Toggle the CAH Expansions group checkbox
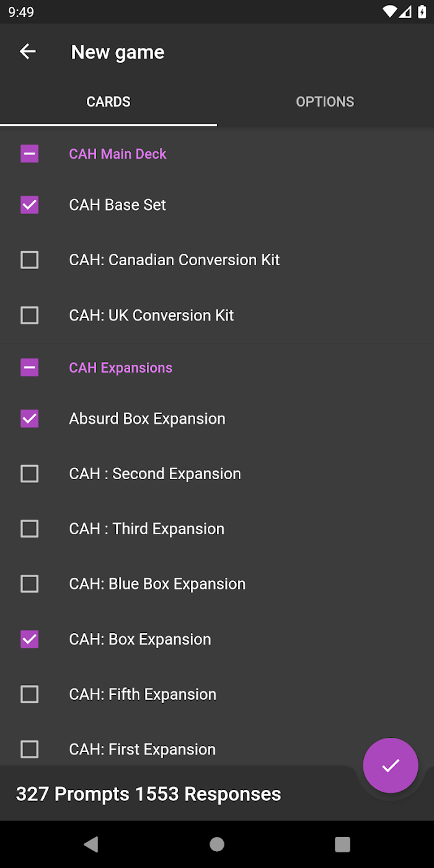The height and width of the screenshot is (868, 434). point(30,368)
